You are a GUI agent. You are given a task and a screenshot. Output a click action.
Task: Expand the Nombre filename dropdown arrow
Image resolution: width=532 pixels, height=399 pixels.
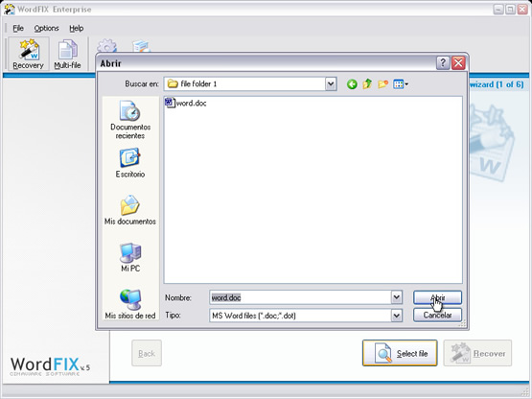click(x=396, y=297)
